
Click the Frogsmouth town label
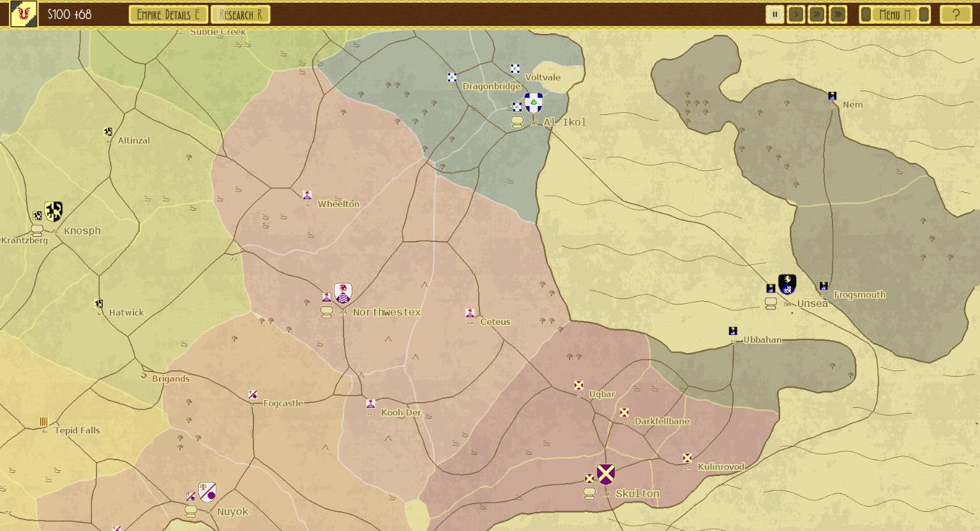[x=860, y=295]
